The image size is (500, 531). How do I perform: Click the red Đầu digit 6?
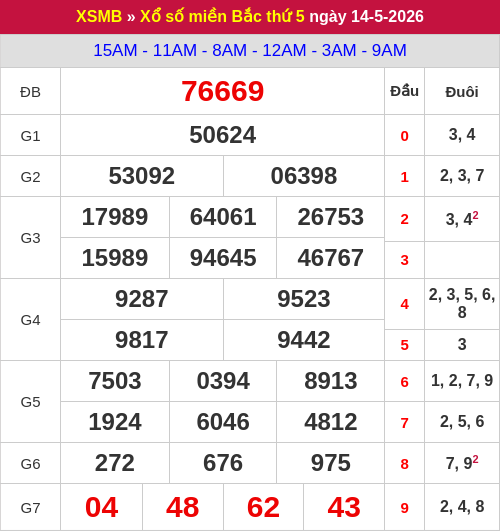click(404, 382)
